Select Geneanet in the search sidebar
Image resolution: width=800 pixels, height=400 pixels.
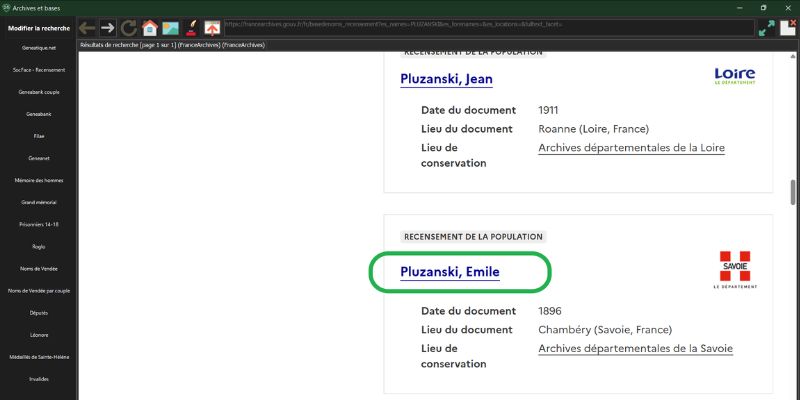coord(38,158)
